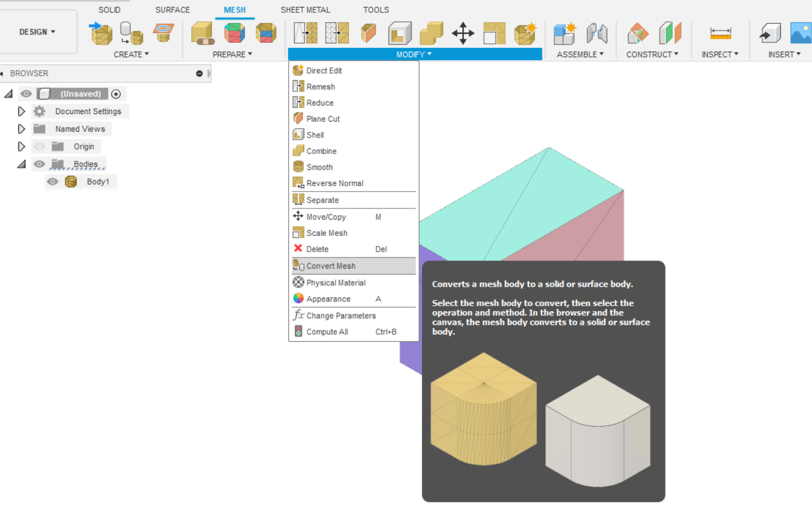Open the Insert Mesh tool

[101, 33]
